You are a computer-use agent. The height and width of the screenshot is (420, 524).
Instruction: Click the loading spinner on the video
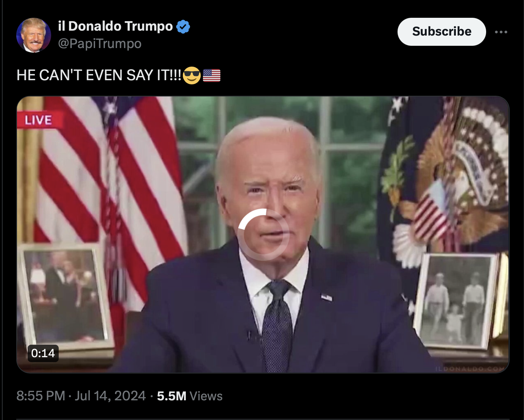click(264, 235)
